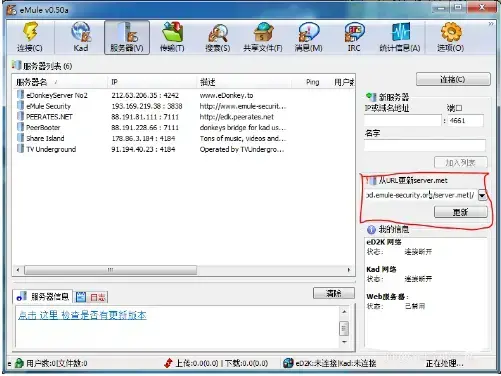
Task: Open server.met URL dropdown arrow
Action: tap(482, 195)
